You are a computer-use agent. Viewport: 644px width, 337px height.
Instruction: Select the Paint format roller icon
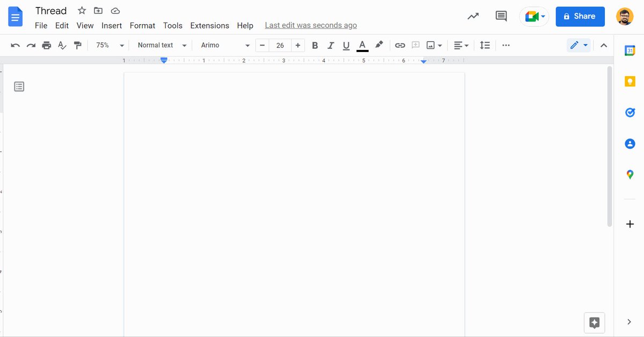(x=78, y=46)
